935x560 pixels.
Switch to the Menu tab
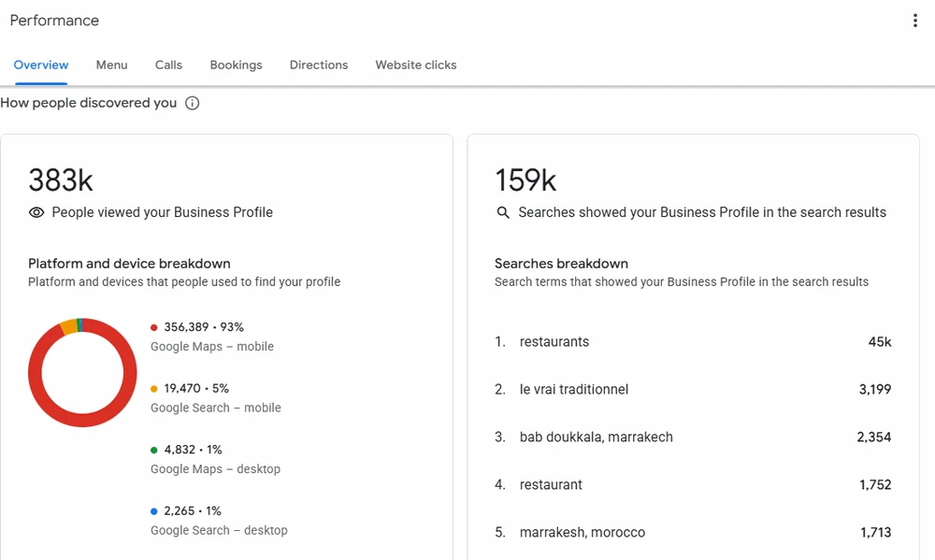coord(111,65)
